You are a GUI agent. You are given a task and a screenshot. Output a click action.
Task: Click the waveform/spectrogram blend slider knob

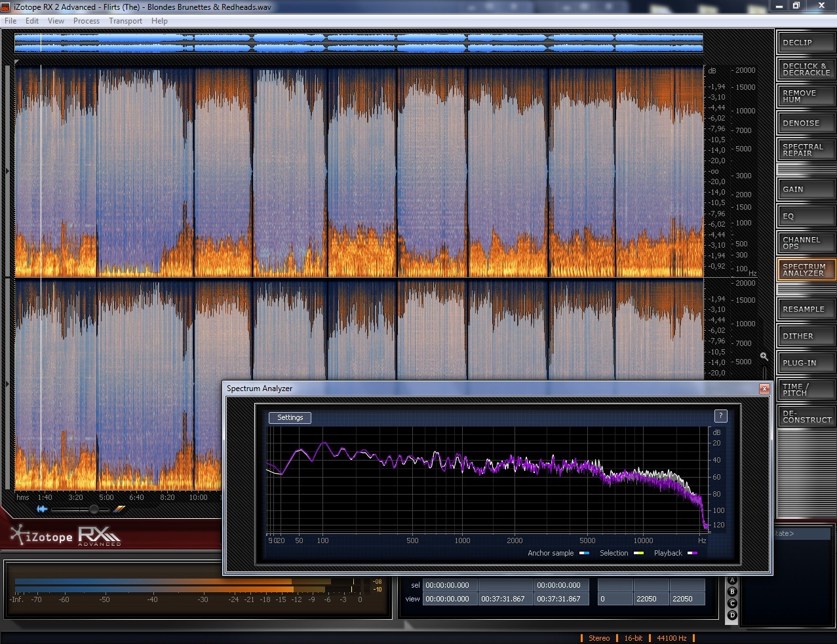coord(94,509)
